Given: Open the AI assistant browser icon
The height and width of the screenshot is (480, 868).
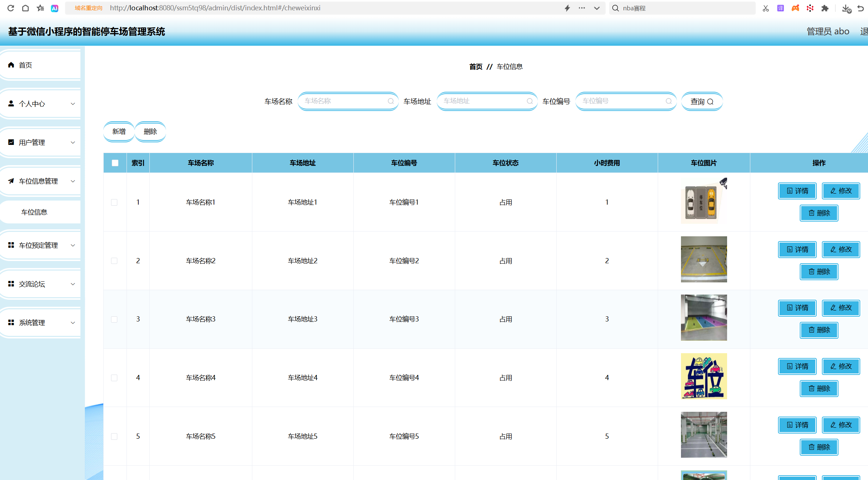Looking at the screenshot, I should click(x=55, y=8).
